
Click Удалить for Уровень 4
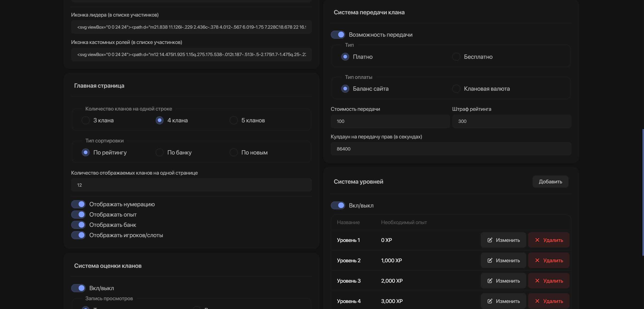click(549, 301)
